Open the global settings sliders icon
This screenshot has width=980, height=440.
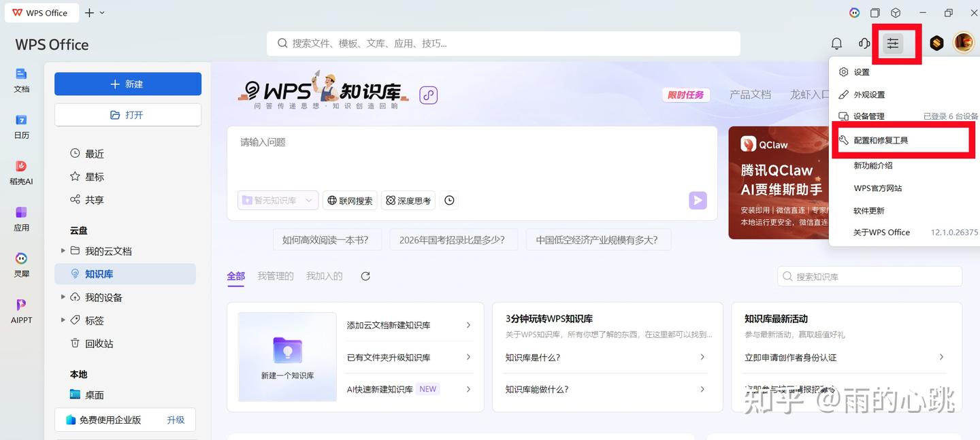(x=892, y=44)
